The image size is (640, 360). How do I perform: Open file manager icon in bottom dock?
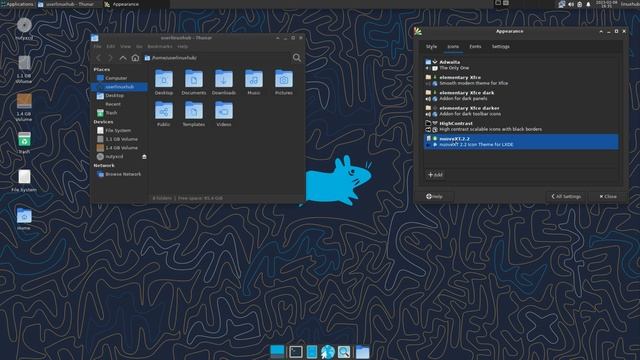pos(312,352)
